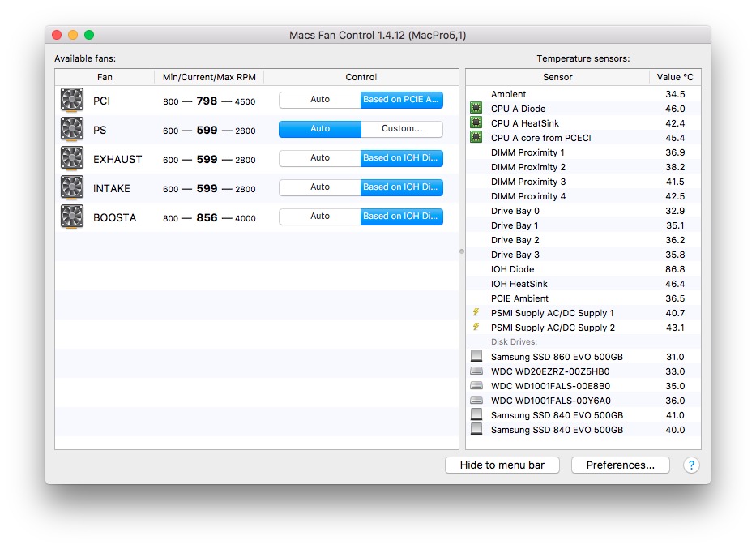Set INTAKE fan to Auto
The image size is (756, 549).
point(320,187)
